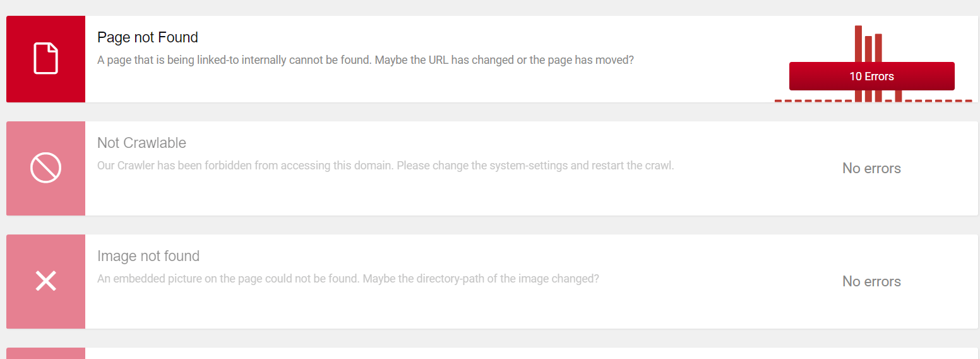Click the partially visible red tile at bottom
980x359 pixels.
point(45,353)
